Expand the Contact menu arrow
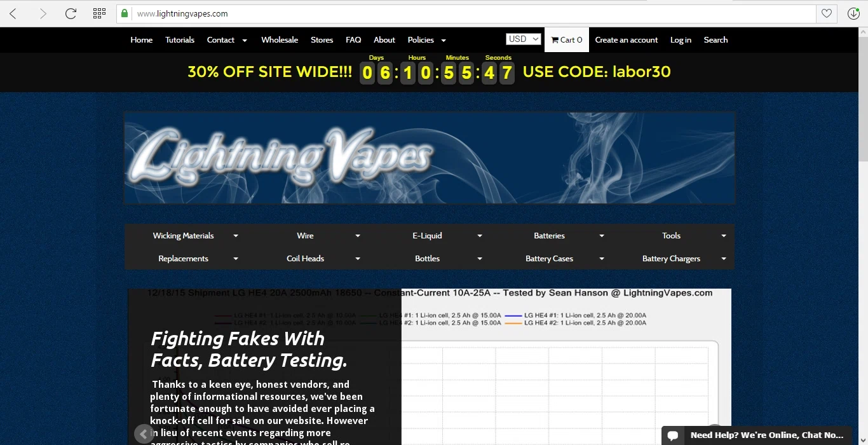The height and width of the screenshot is (445, 868). pyautogui.click(x=245, y=40)
